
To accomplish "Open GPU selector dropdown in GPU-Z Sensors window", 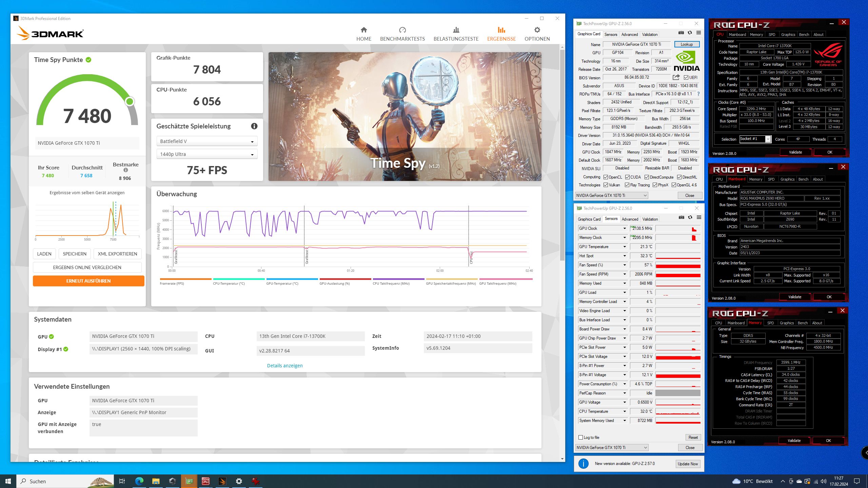I will (x=612, y=448).
